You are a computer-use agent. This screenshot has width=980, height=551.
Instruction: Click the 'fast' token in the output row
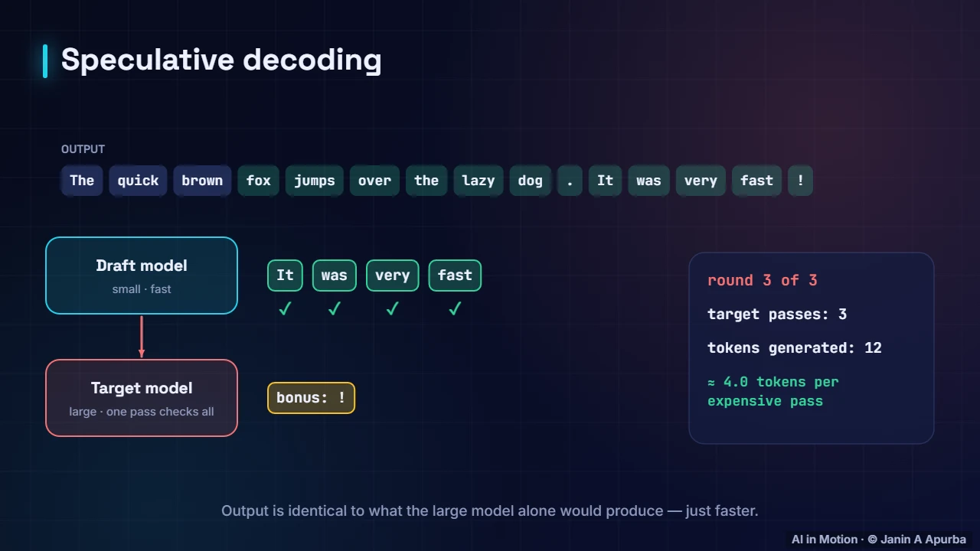pos(756,181)
